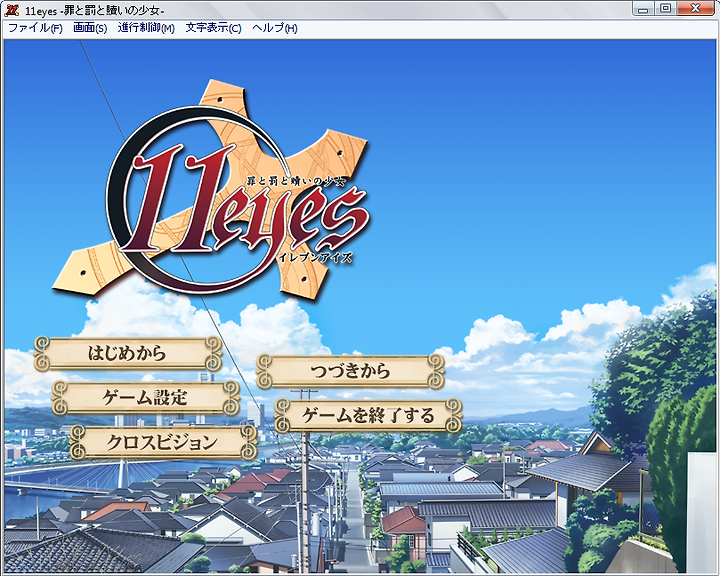Click the 11eyes title logo

pos(211,188)
